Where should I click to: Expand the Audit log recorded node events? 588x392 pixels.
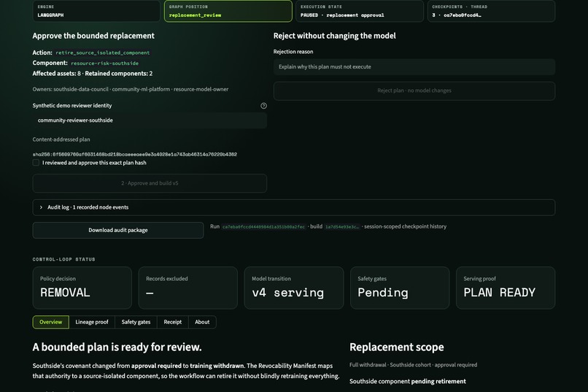pos(293,207)
